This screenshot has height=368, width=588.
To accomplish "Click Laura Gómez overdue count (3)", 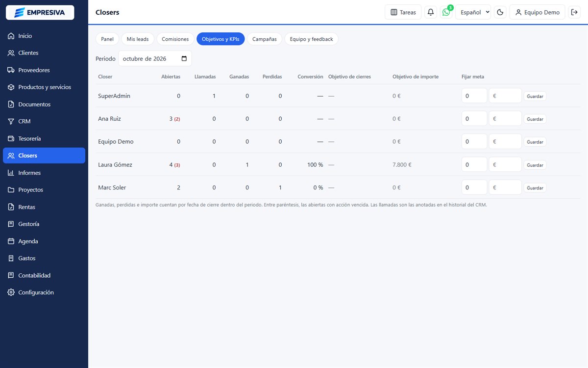I will (x=177, y=165).
